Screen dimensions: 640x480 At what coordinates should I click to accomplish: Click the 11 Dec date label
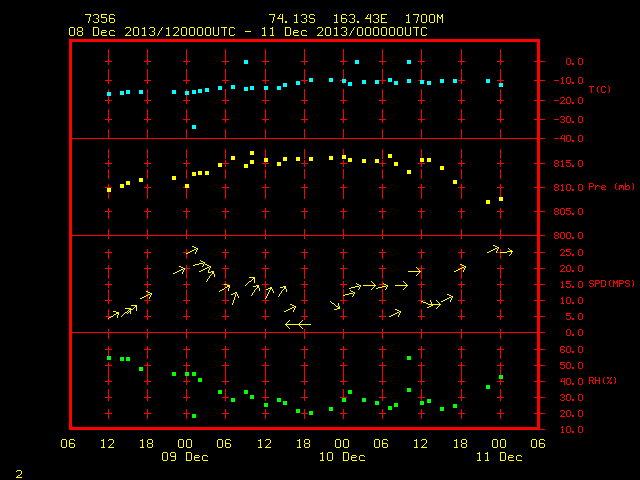pos(499,457)
